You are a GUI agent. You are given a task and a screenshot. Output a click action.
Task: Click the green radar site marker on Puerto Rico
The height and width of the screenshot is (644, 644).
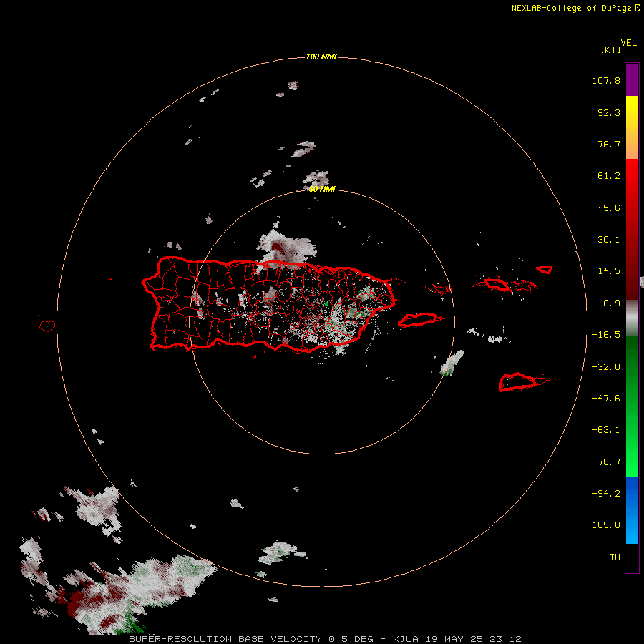(327, 304)
